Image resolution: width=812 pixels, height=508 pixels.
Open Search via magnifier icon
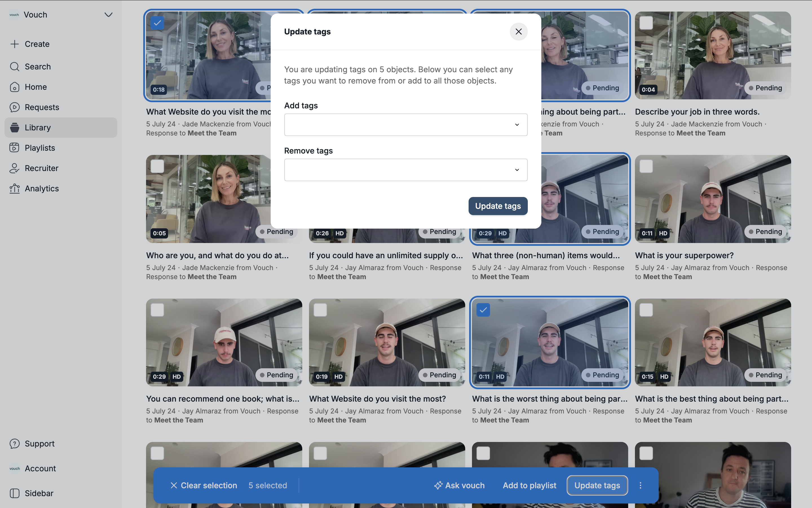14,67
